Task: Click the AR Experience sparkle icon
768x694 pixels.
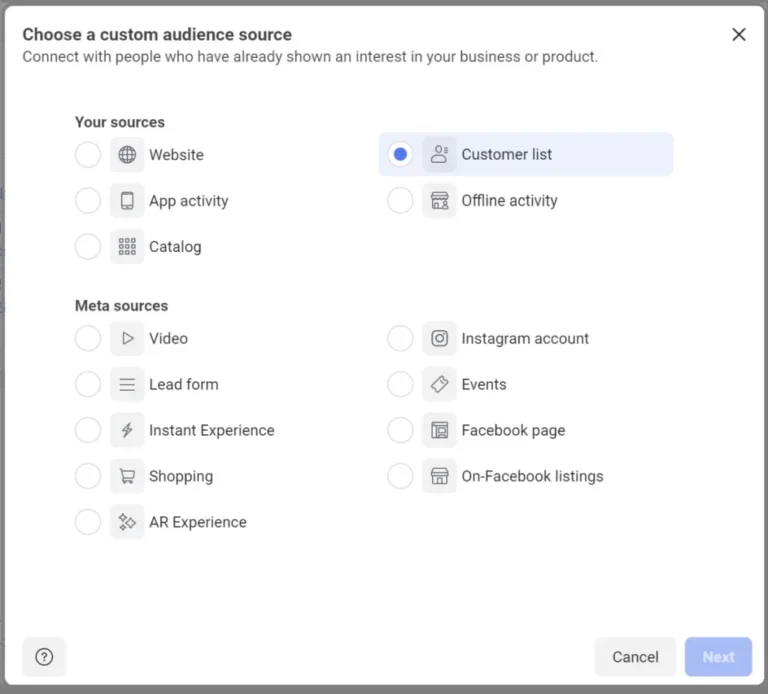Action: [127, 523]
